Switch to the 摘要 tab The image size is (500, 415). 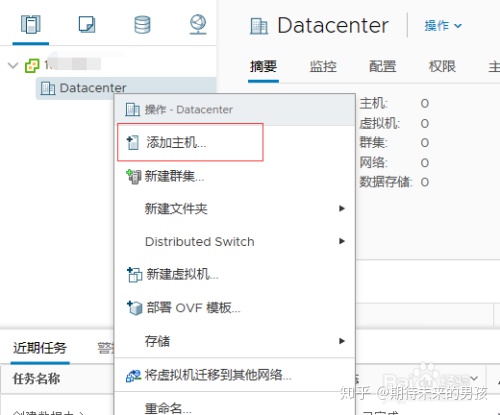pos(263,66)
